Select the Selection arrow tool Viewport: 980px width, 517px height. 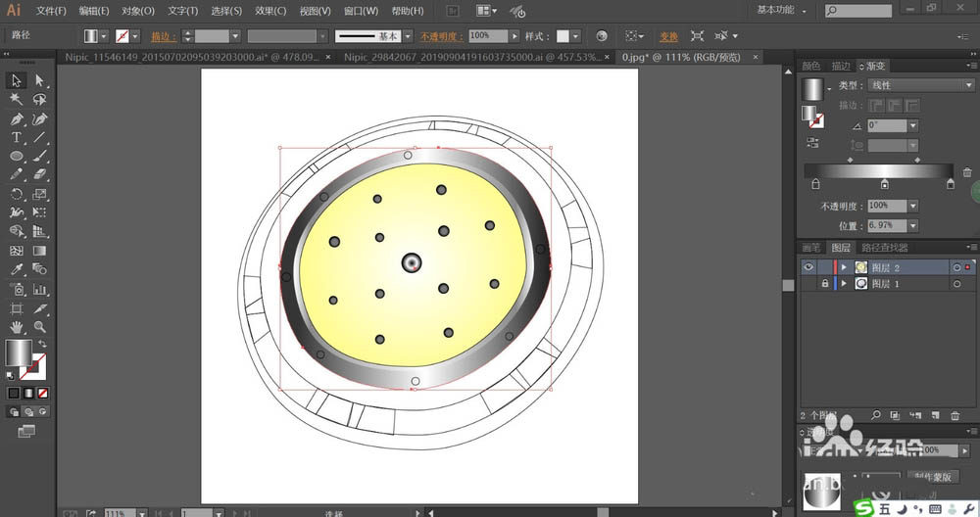(17, 80)
